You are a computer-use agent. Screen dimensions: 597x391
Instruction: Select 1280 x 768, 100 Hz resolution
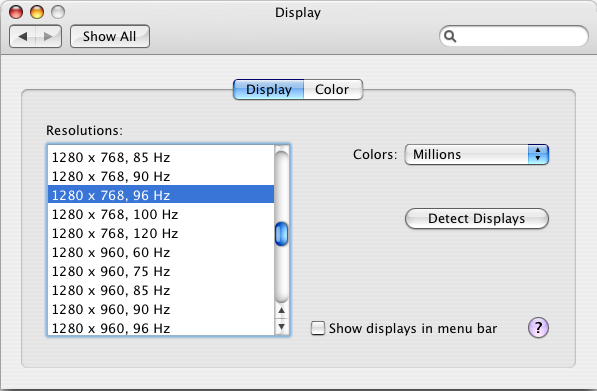coord(161,214)
